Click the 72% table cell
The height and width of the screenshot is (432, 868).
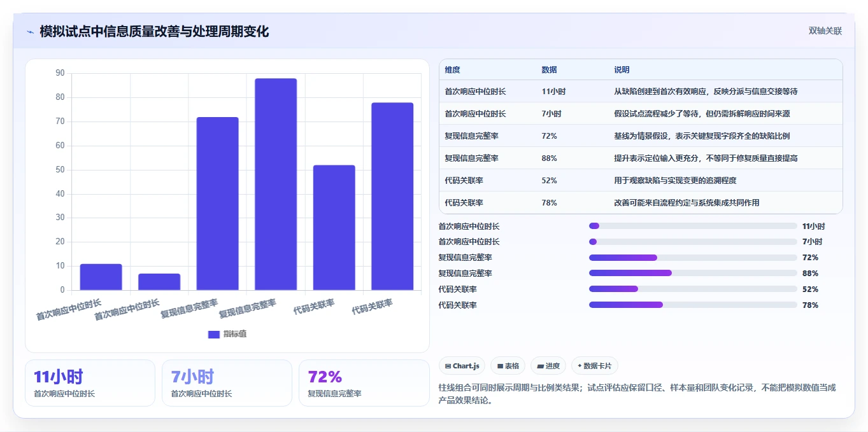coord(550,136)
